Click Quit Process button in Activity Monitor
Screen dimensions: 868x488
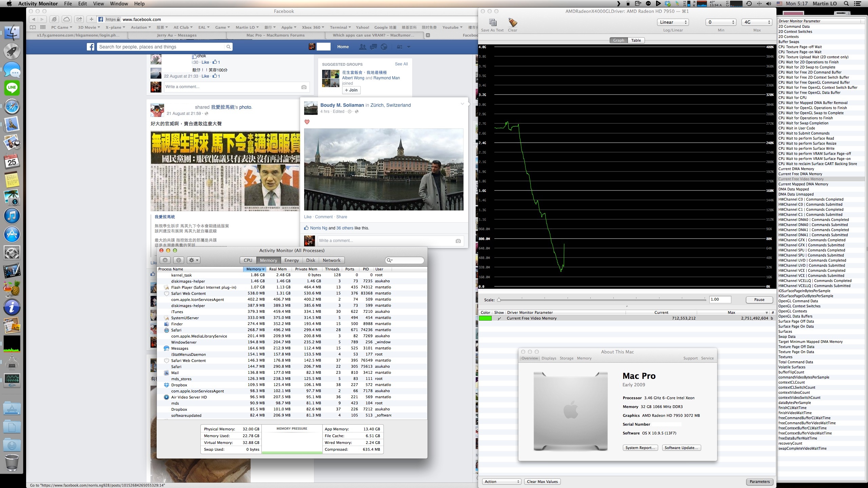point(165,260)
